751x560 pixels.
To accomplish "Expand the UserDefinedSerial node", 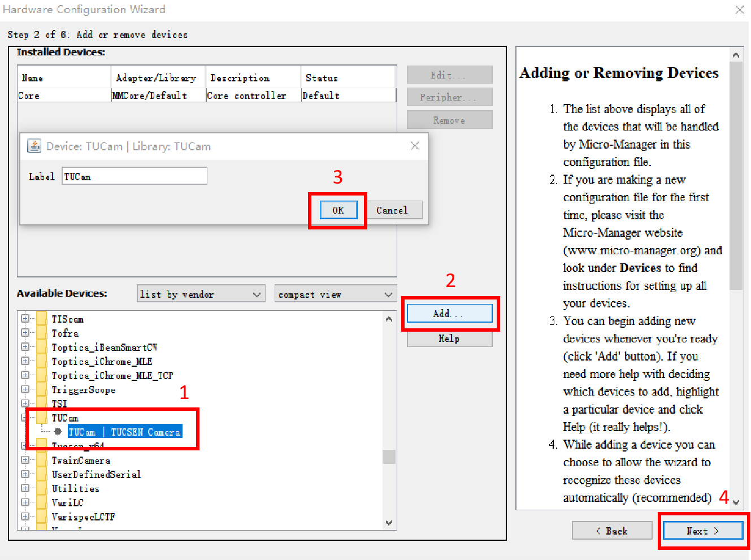I will click(x=25, y=474).
